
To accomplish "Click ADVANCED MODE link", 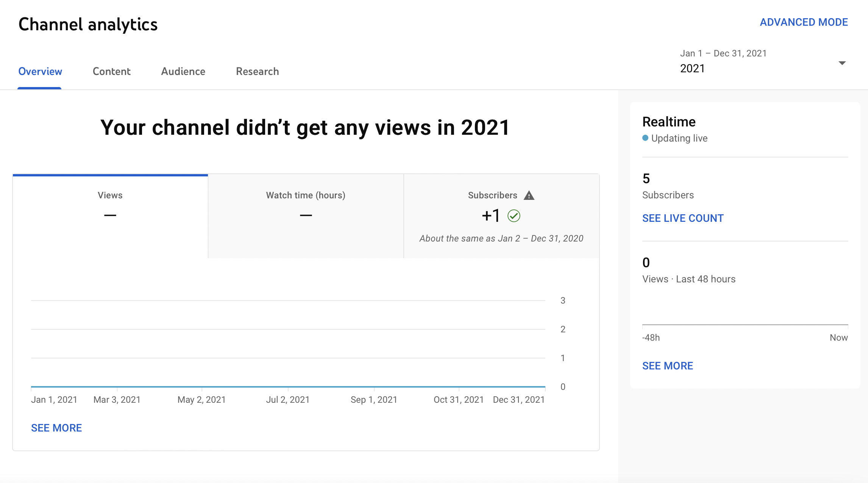I will 804,22.
